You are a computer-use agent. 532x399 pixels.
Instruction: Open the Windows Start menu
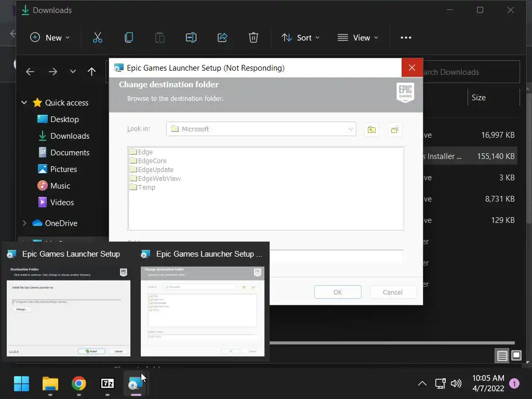(21, 384)
